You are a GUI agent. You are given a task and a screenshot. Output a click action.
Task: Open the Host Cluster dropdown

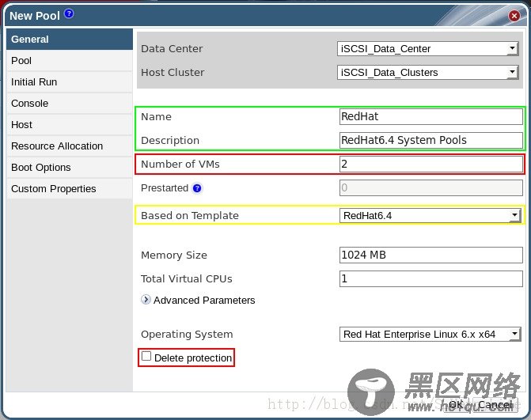pos(427,73)
